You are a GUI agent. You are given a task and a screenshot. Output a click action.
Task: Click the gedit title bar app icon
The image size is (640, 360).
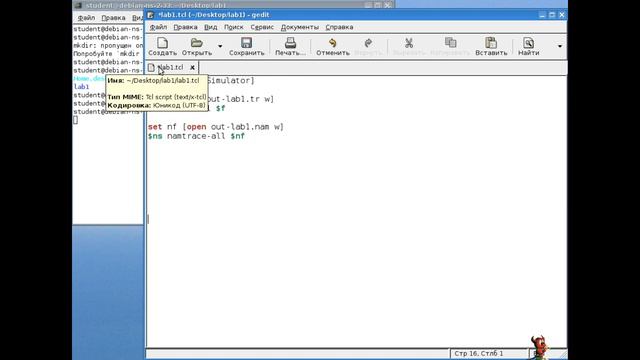(151, 15)
